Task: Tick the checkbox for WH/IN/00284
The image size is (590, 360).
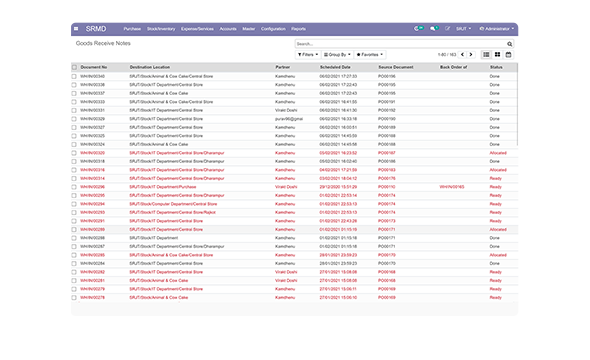Action: [74, 264]
